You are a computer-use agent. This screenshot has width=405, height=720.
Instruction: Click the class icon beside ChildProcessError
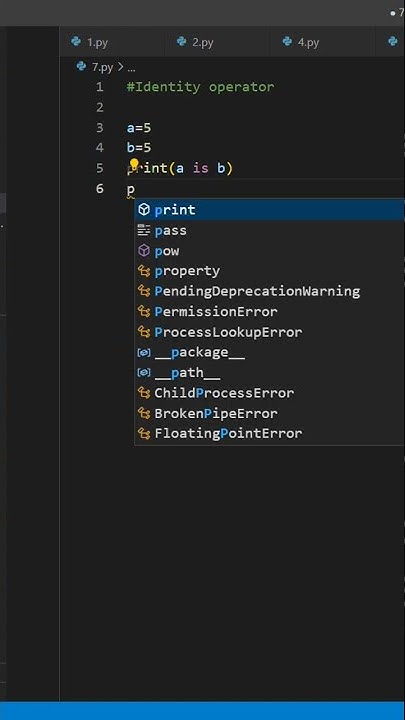[144, 393]
